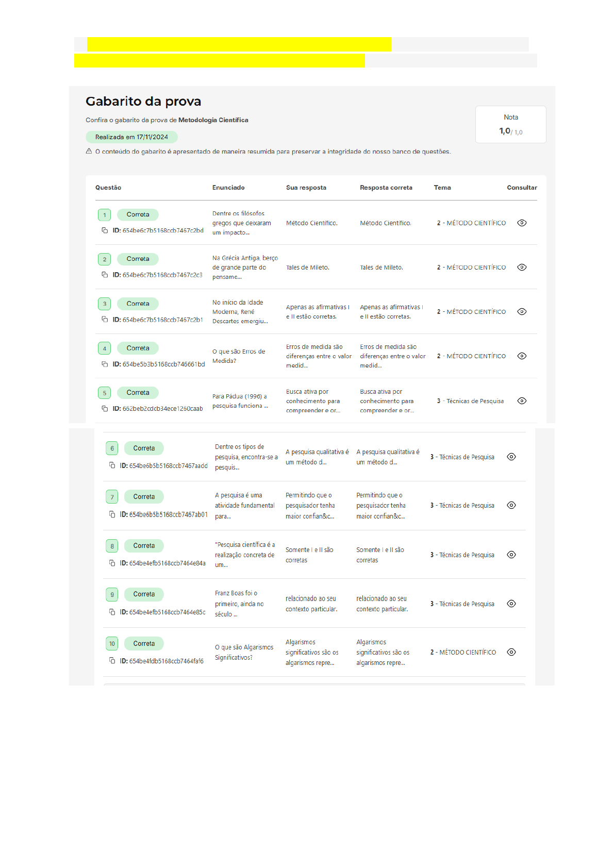The height and width of the screenshot is (868, 614).
Task: Click the Tema column header
Action: coord(442,188)
